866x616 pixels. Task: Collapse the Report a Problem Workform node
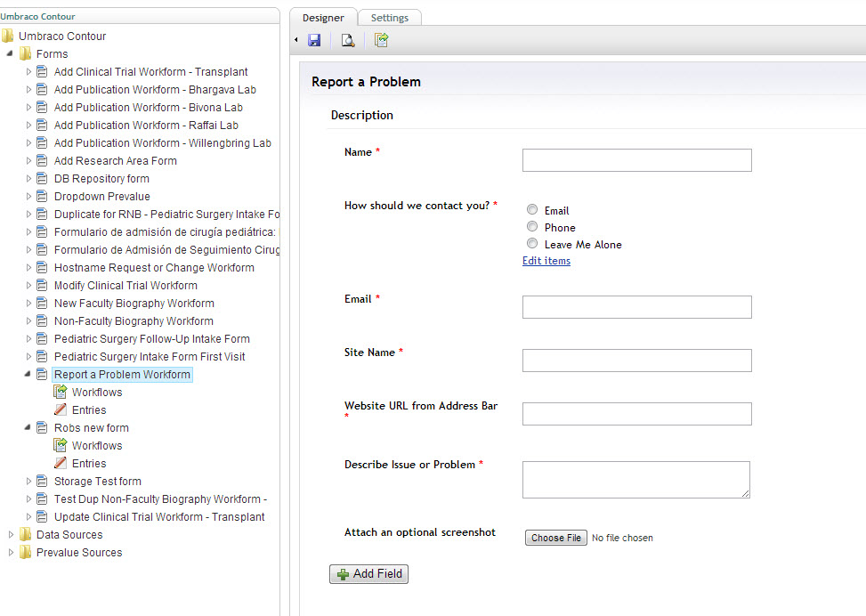(x=28, y=375)
